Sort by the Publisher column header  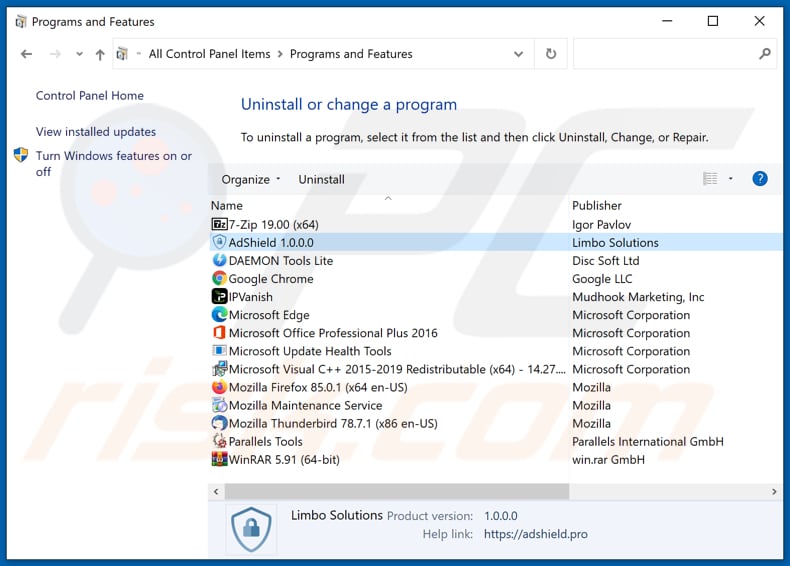tap(597, 205)
